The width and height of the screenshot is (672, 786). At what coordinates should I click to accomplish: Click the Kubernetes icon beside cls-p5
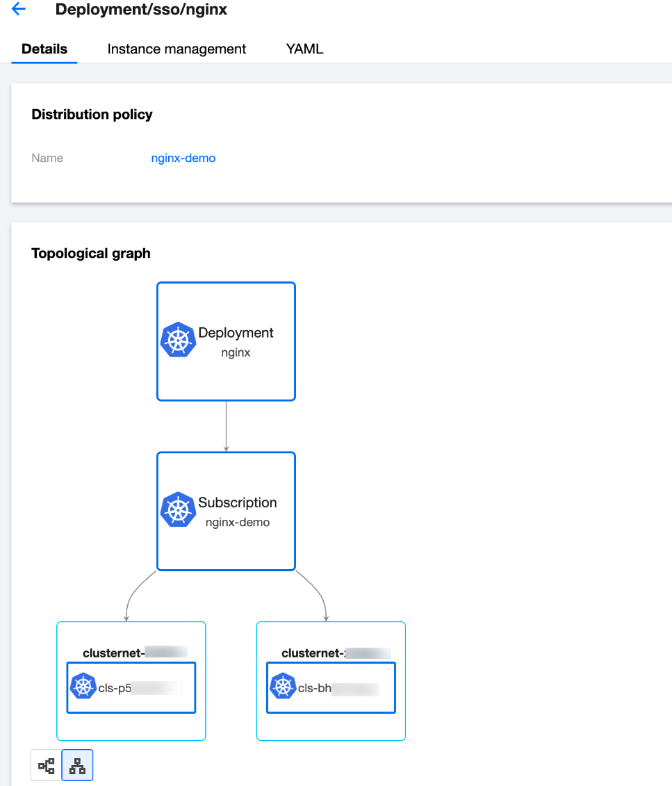click(83, 687)
